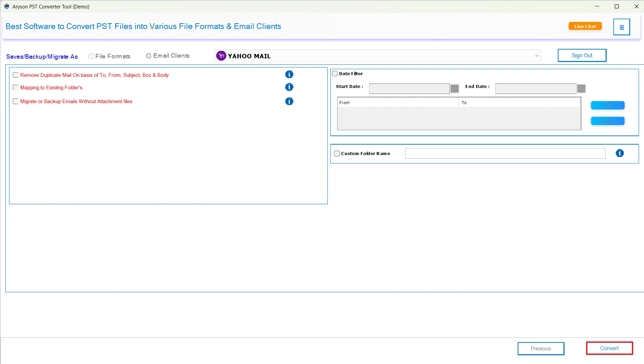Click the Sign Out button

click(x=582, y=55)
